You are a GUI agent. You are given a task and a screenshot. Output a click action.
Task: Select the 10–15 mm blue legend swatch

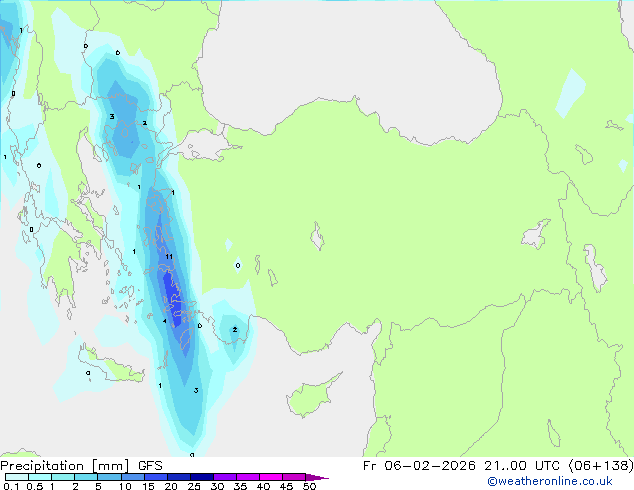(x=133, y=477)
